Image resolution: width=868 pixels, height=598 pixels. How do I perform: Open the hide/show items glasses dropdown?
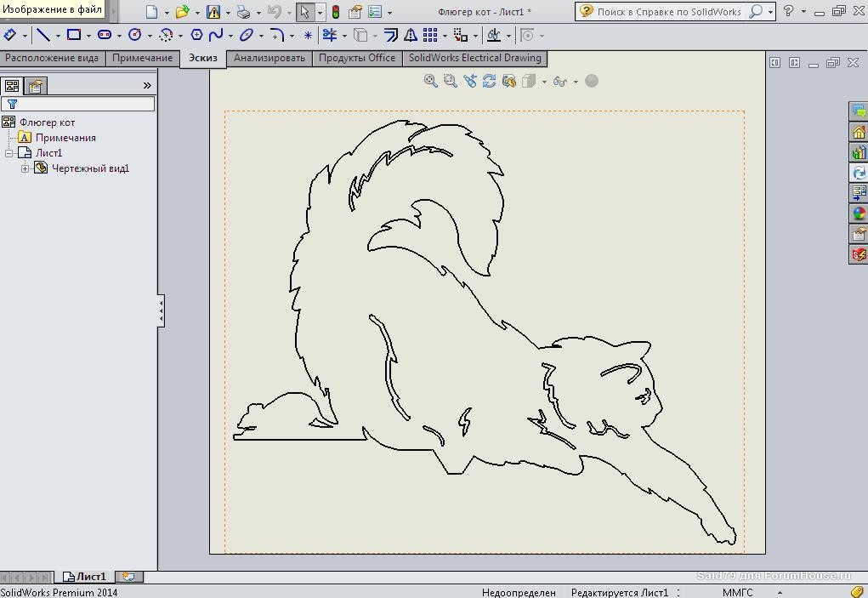[576, 82]
